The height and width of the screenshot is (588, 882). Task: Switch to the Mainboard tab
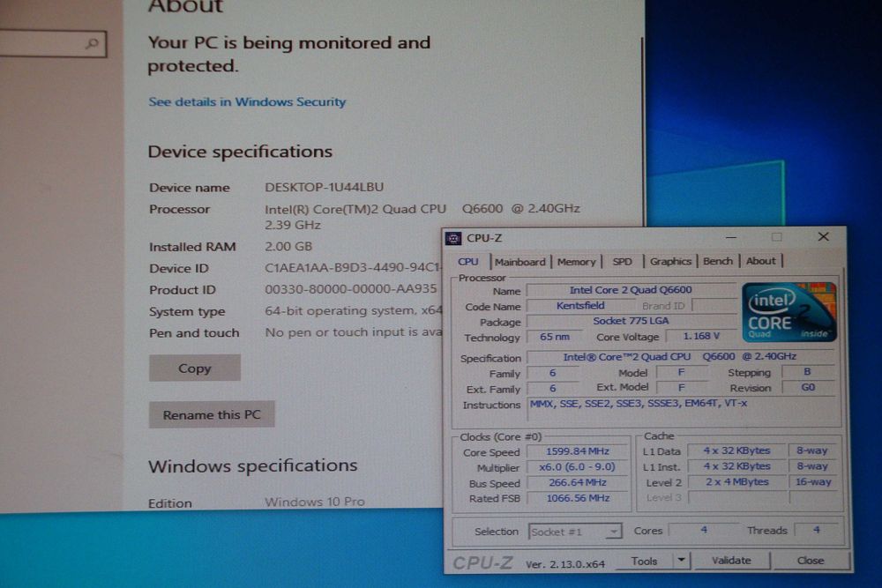coord(519,262)
